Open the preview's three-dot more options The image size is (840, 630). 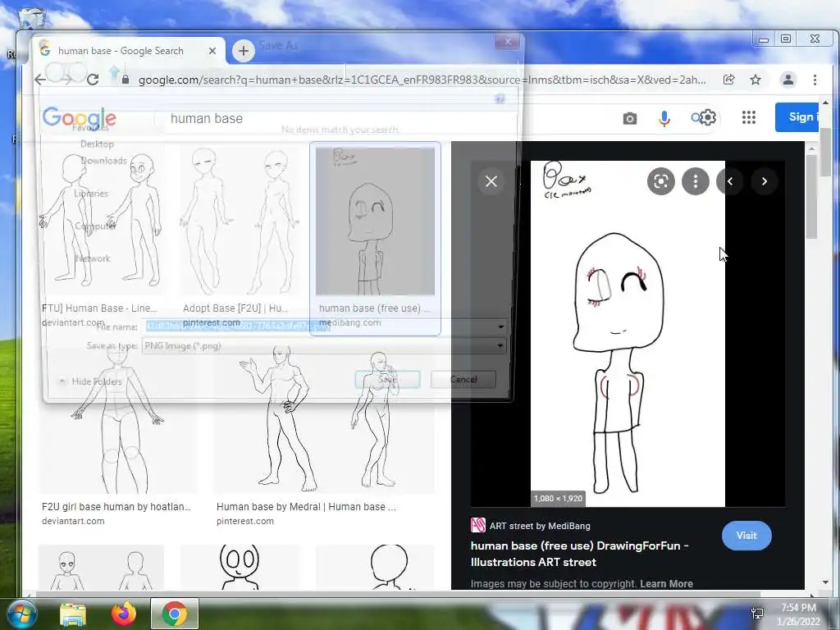[696, 181]
